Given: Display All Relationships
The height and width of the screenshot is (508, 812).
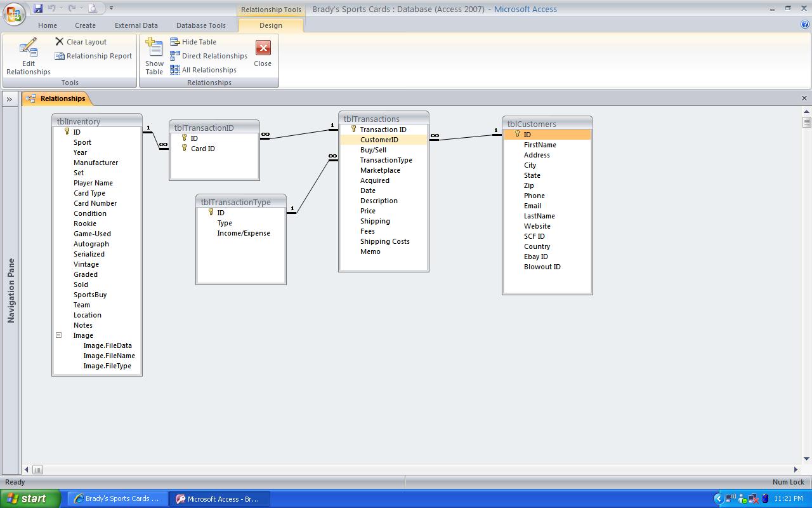Looking at the screenshot, I should click(203, 70).
